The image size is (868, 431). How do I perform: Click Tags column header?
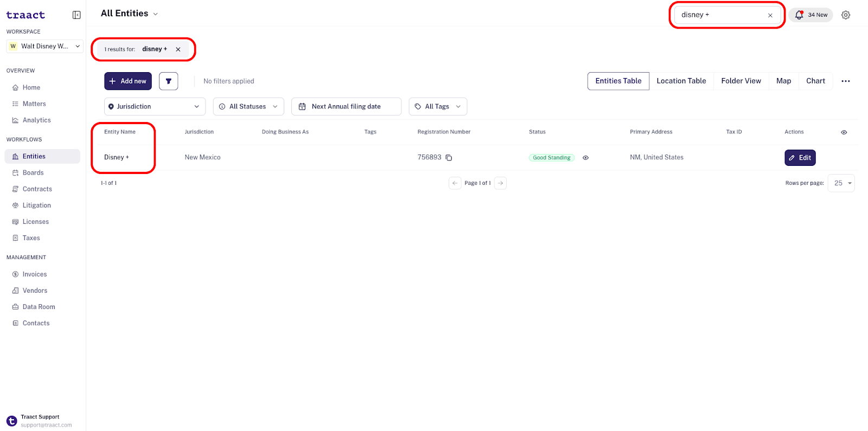click(x=371, y=132)
